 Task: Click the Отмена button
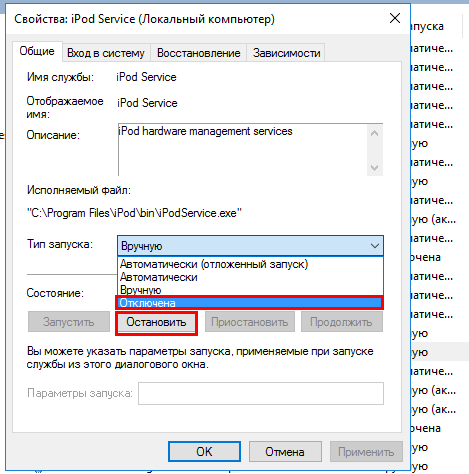tap(285, 452)
